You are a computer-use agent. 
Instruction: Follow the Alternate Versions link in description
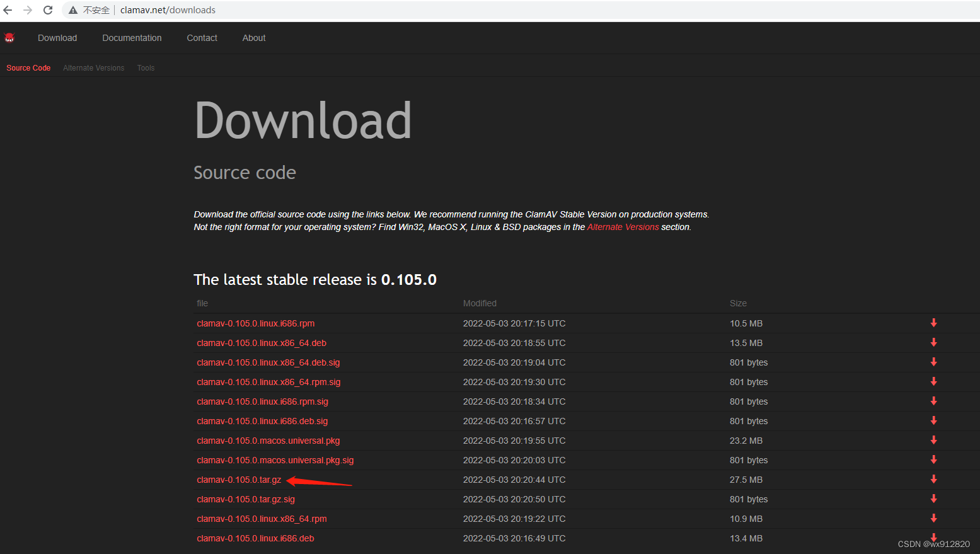tap(623, 227)
